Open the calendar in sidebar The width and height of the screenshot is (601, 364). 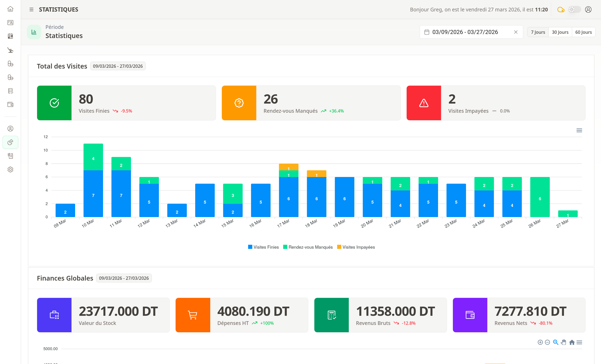click(x=10, y=36)
